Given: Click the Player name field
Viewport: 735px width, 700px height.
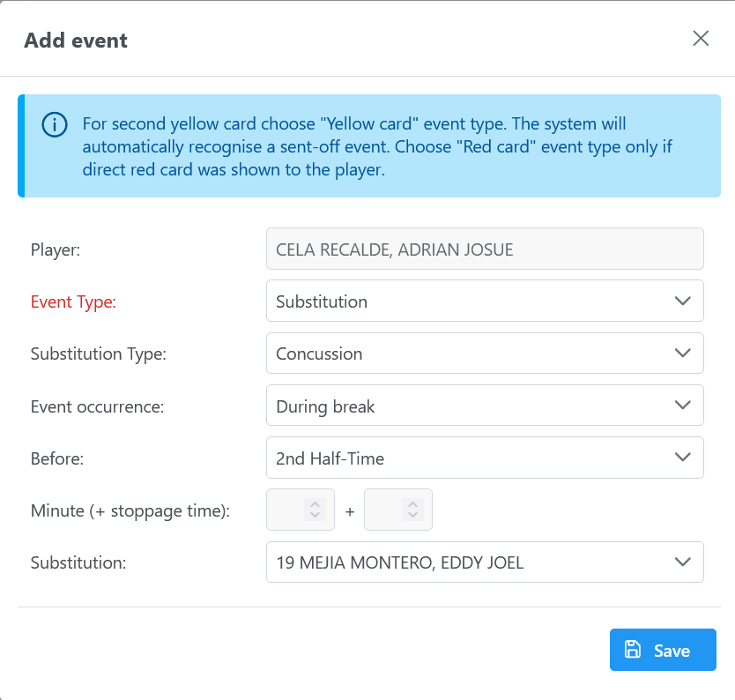Looking at the screenshot, I should pos(484,249).
